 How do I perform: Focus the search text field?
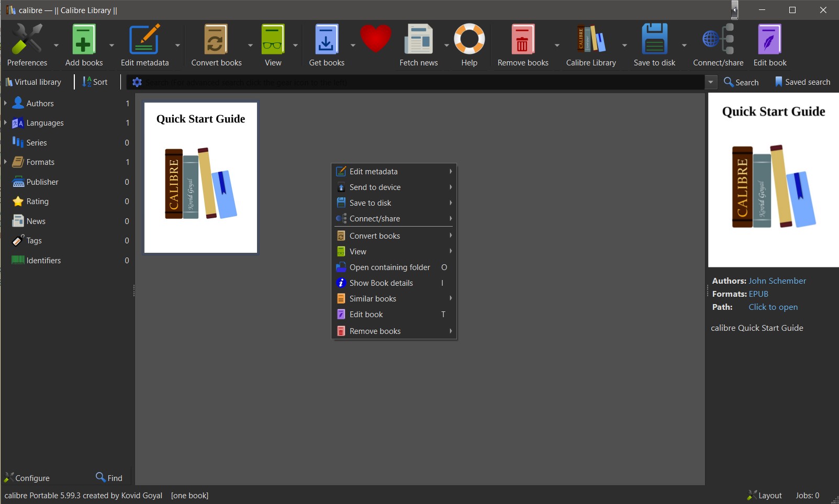click(423, 82)
